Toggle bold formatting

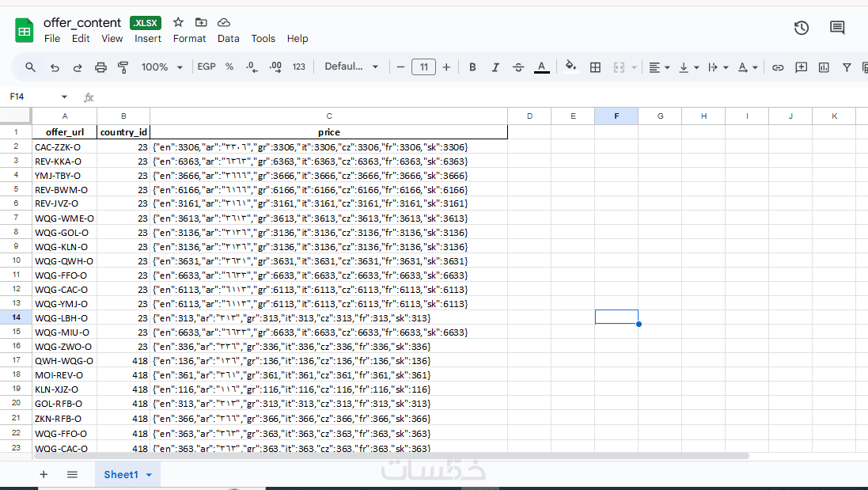pos(472,67)
